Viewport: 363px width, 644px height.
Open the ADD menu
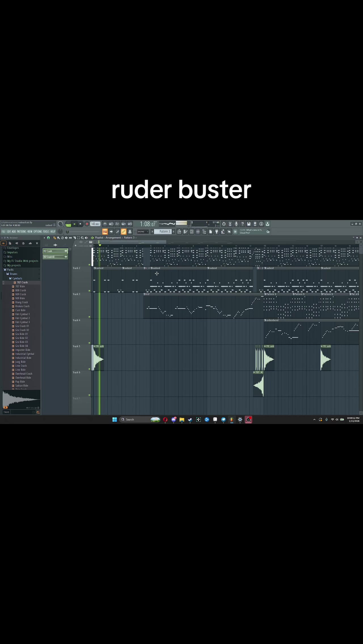tap(14, 232)
